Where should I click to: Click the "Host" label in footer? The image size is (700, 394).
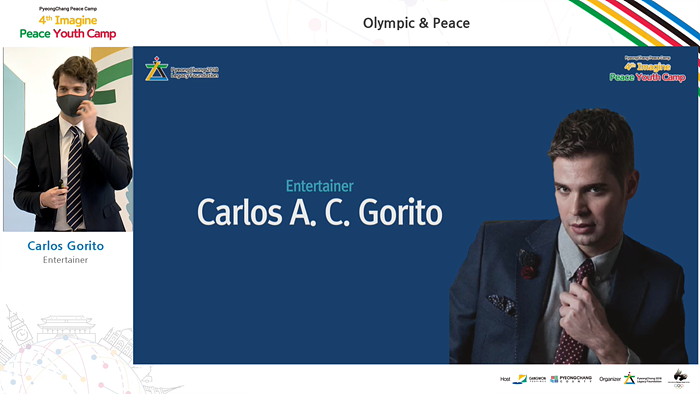505,379
